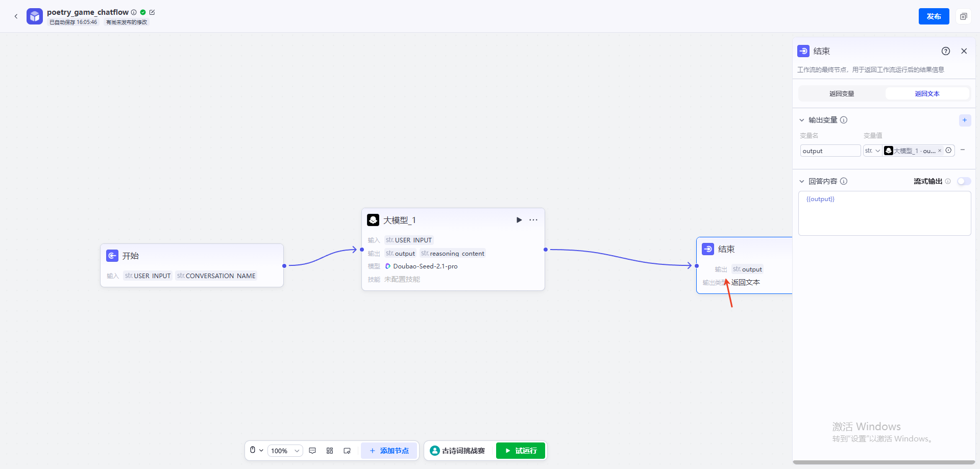Click the 发布 publish button
Viewport: 980px width, 469px height.
click(x=934, y=16)
